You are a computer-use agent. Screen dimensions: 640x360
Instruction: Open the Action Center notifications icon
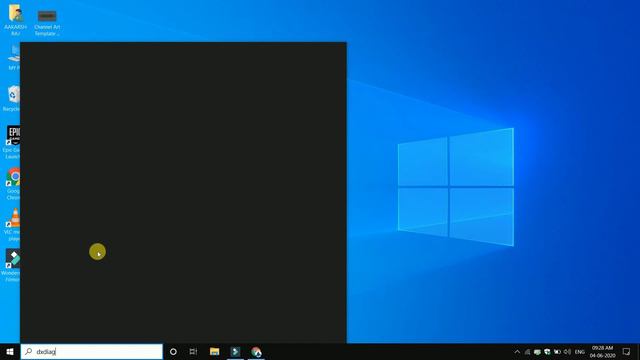tap(627, 351)
